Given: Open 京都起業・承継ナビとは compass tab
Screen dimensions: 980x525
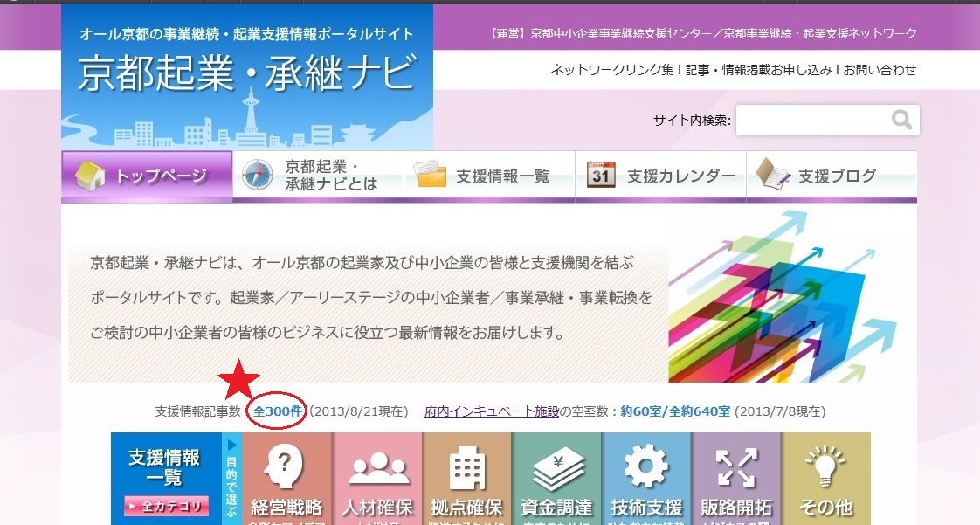Looking at the screenshot, I should pos(318,176).
